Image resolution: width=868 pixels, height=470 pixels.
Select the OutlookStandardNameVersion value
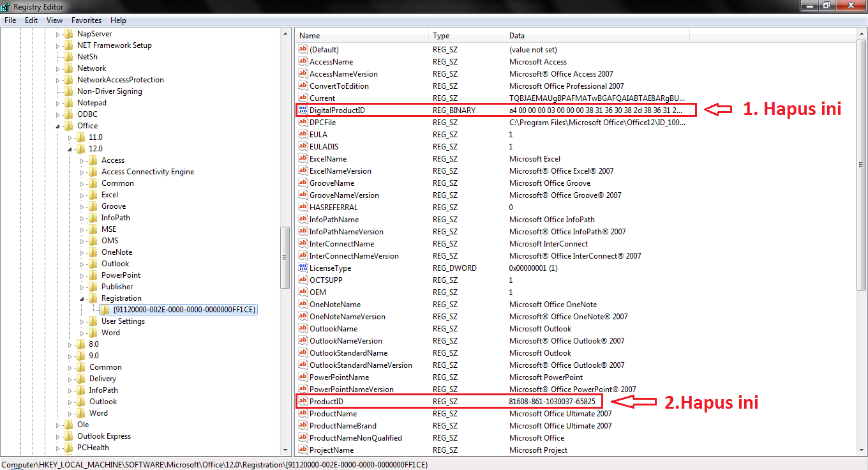pyautogui.click(x=361, y=365)
